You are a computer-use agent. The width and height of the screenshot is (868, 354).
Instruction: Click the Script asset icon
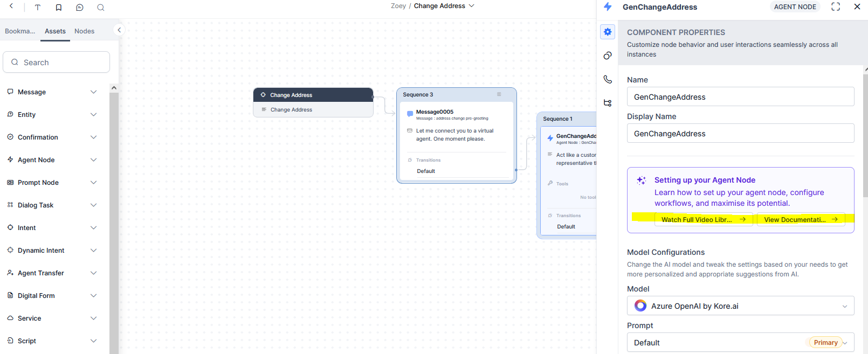[10, 341]
